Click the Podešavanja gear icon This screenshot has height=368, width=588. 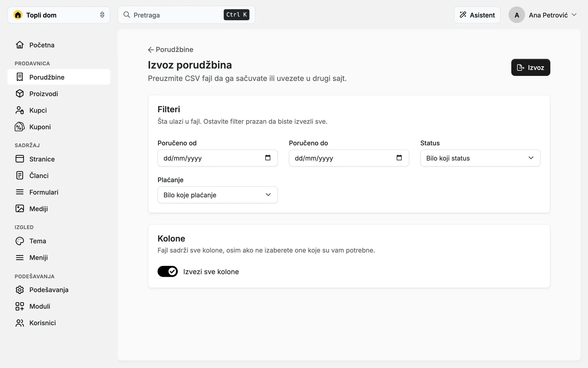[20, 289]
